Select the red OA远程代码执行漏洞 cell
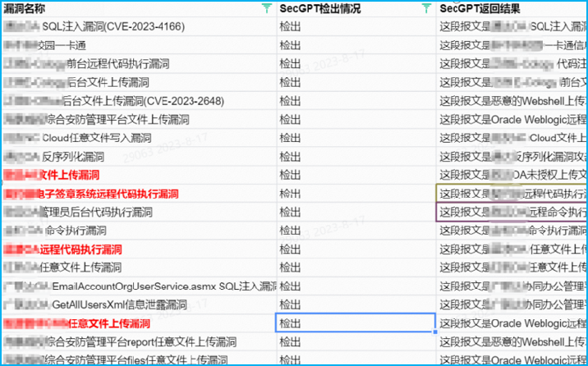 139,249
